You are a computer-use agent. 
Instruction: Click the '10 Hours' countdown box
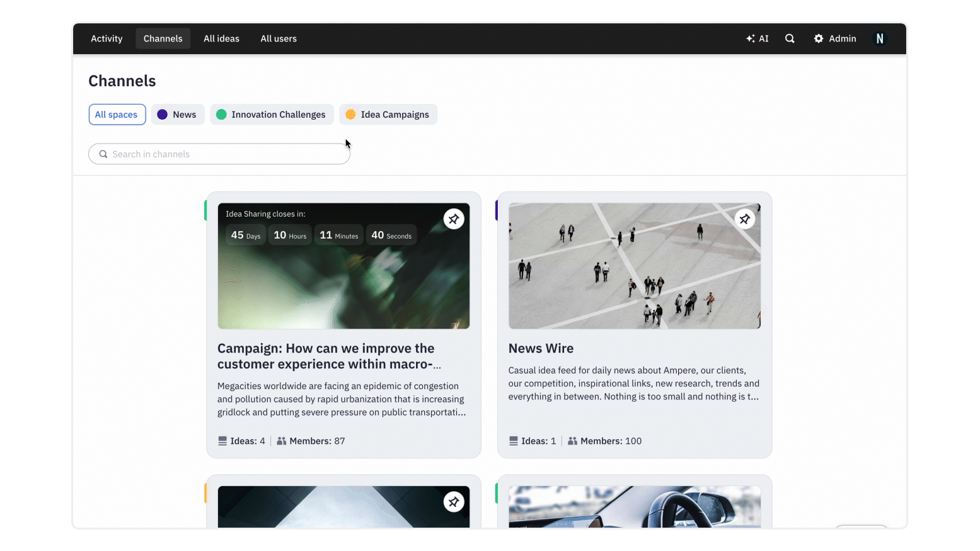[290, 235]
